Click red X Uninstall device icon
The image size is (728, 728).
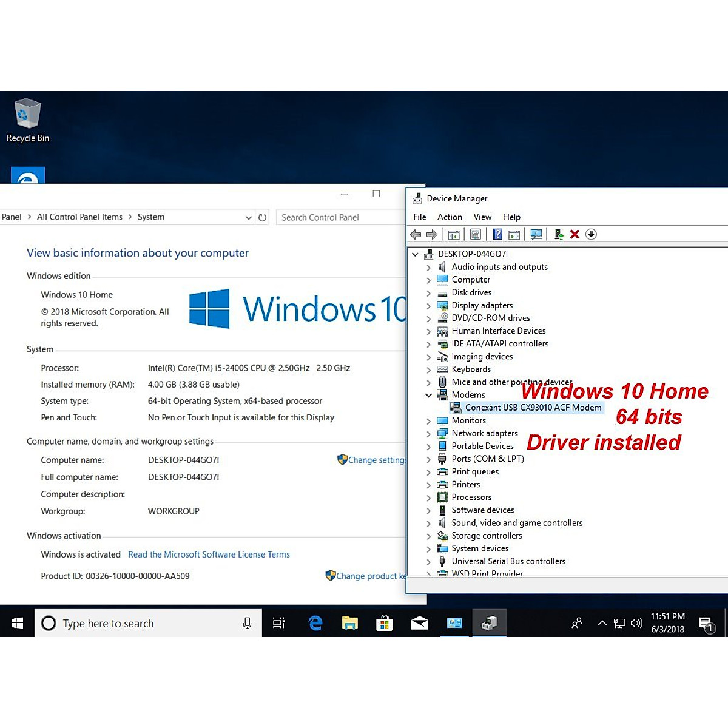pyautogui.click(x=575, y=234)
